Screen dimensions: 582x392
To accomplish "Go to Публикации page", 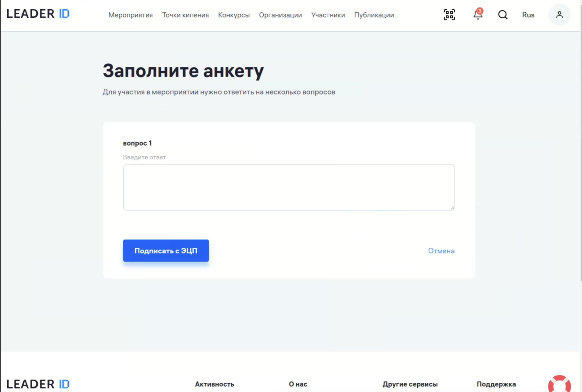I will pyautogui.click(x=374, y=15).
